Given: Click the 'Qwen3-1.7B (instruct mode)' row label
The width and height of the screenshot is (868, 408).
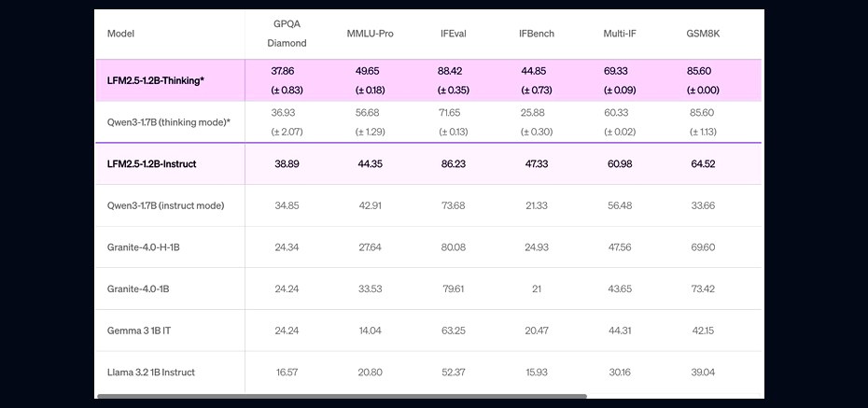Looking at the screenshot, I should click(165, 205).
